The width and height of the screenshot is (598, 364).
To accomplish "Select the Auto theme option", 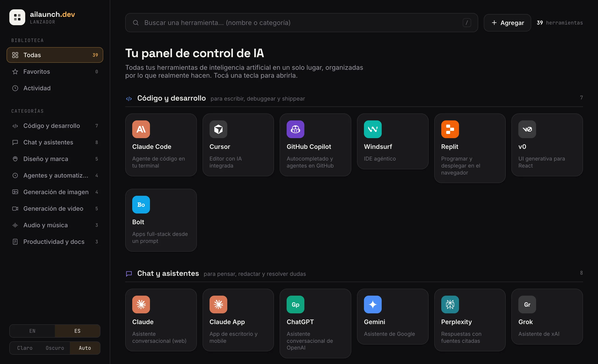I will (85, 348).
